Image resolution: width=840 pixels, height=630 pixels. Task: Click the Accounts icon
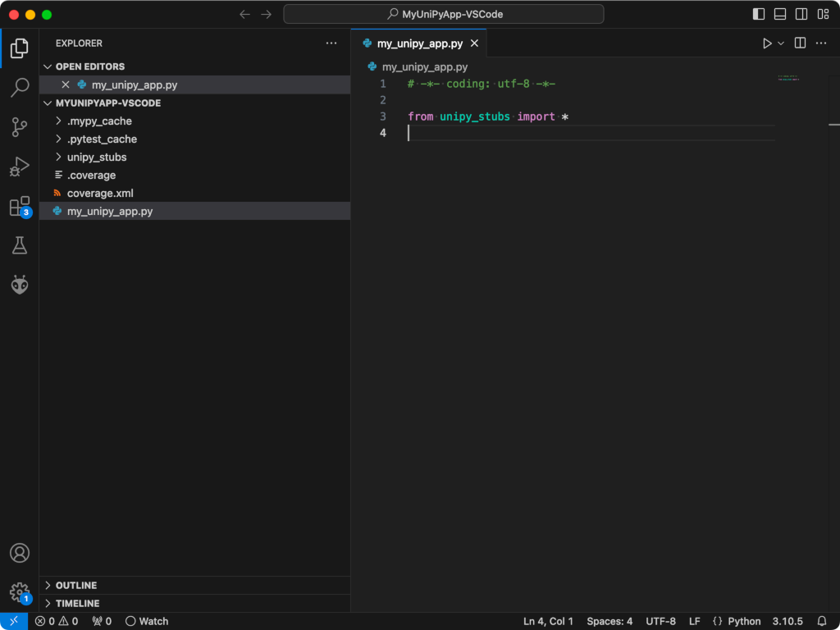click(20, 553)
